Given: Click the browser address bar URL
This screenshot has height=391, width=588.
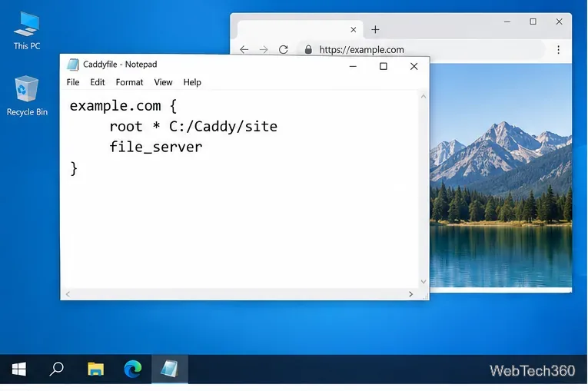Looking at the screenshot, I should (x=361, y=49).
